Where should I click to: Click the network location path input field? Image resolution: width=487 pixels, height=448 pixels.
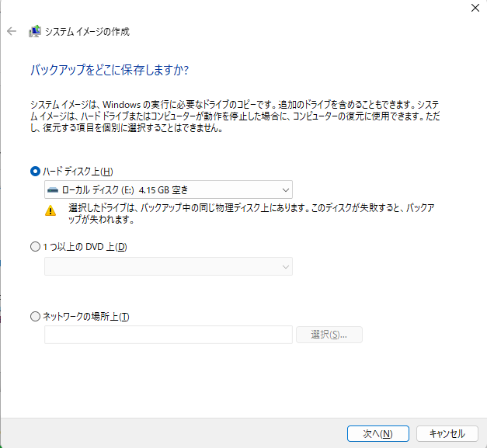(169, 335)
